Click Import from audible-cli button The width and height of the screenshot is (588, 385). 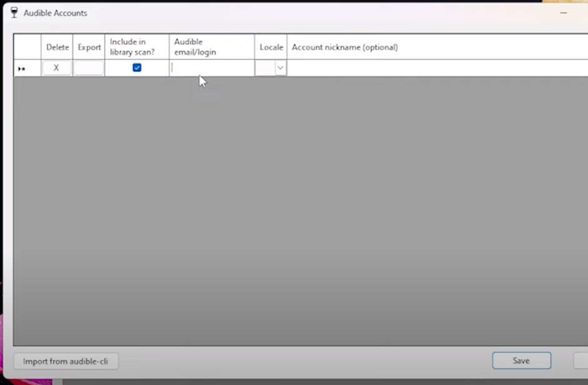point(66,361)
